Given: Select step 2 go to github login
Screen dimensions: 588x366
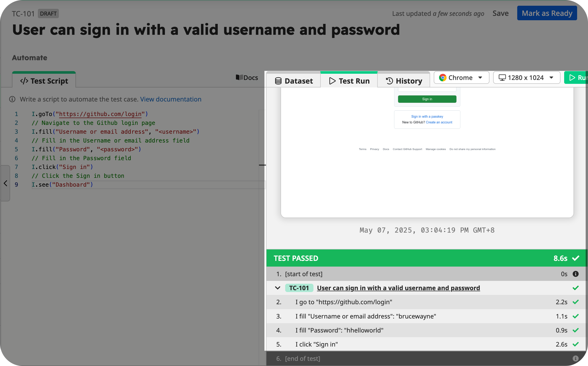Looking at the screenshot, I should pyautogui.click(x=427, y=302).
